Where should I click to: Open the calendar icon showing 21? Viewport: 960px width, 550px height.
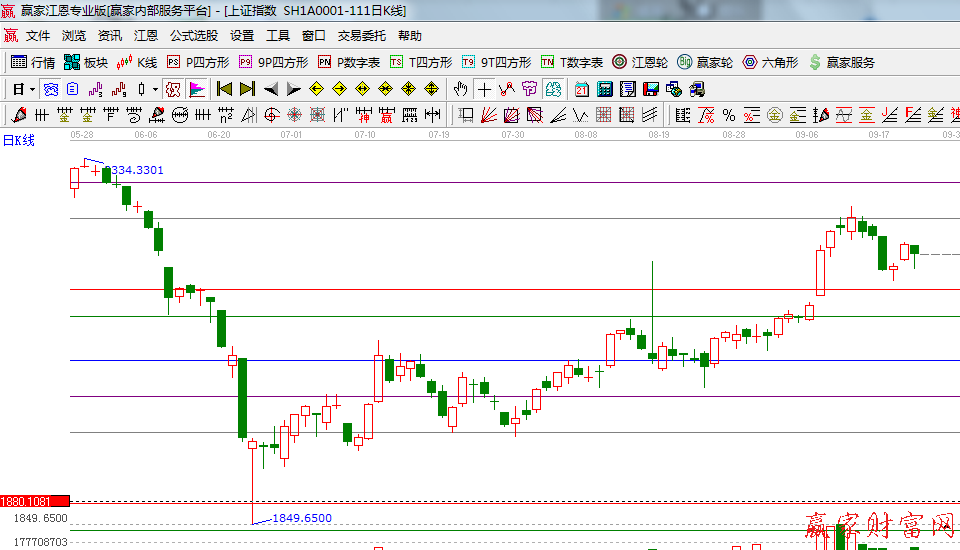pos(582,89)
